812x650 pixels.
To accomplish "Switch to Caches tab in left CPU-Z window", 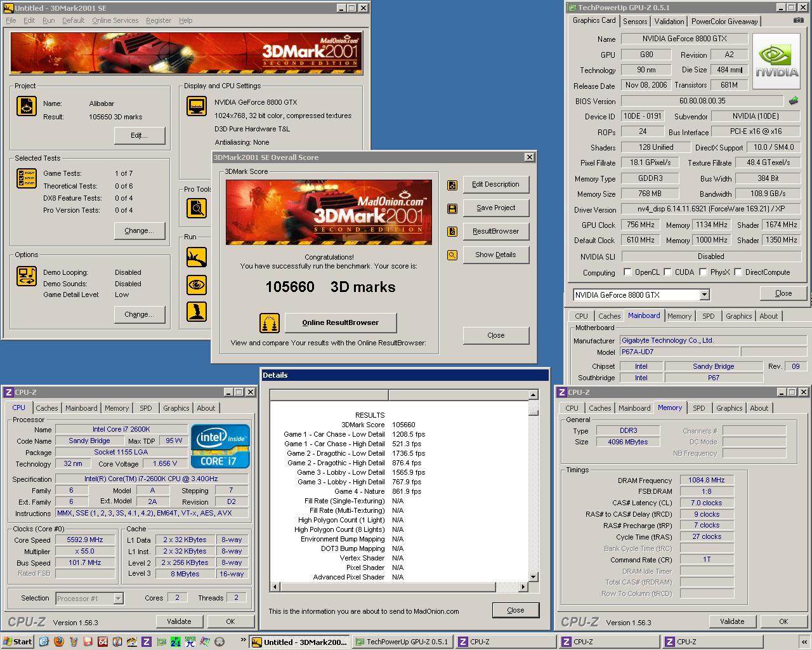I will click(46, 408).
